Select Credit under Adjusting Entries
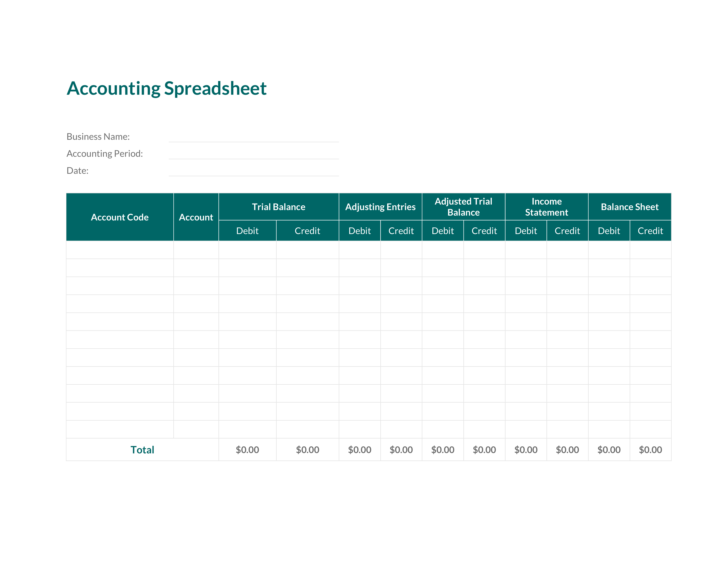 [x=401, y=231]
